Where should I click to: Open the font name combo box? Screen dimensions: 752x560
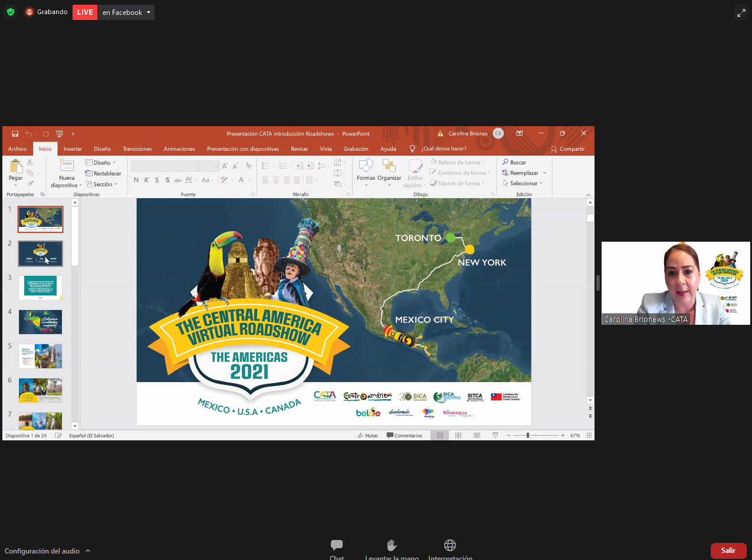pos(164,166)
